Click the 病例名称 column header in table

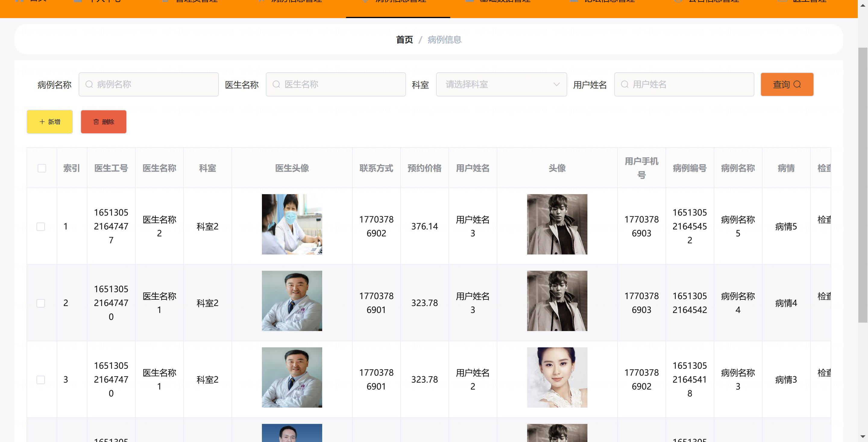click(x=738, y=168)
